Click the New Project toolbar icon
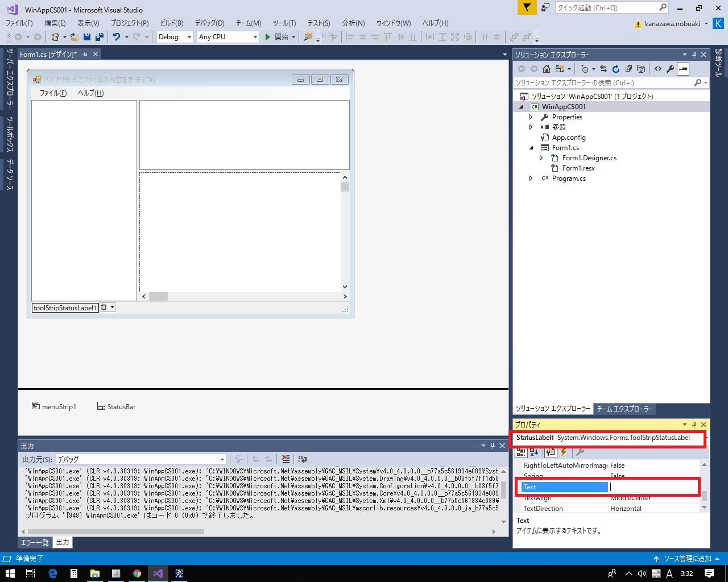728x582 pixels. (55, 37)
